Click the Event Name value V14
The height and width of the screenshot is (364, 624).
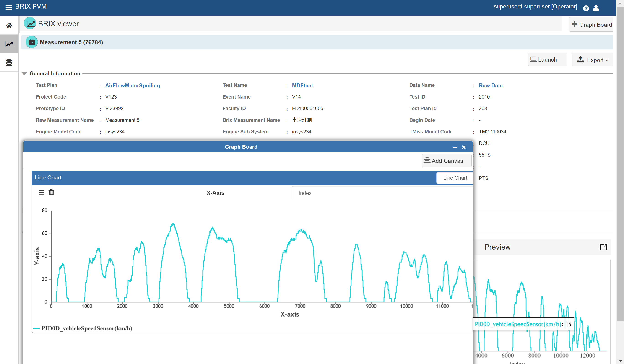296,97
